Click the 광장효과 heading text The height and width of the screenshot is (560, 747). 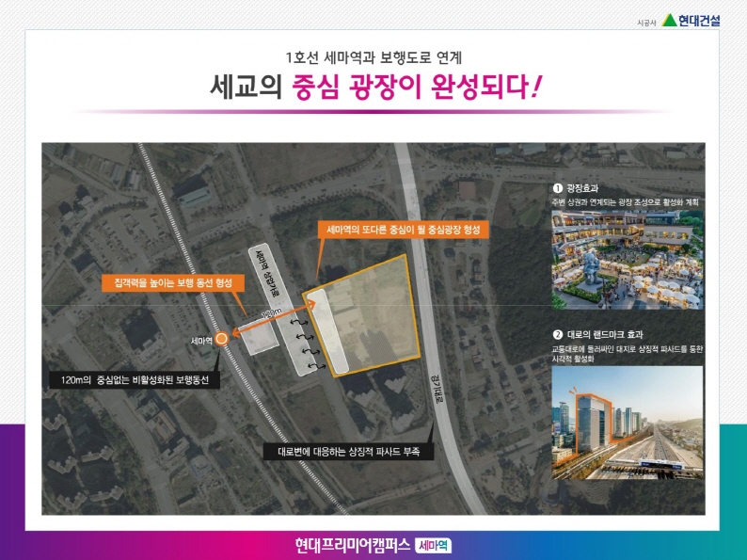pyautogui.click(x=583, y=188)
